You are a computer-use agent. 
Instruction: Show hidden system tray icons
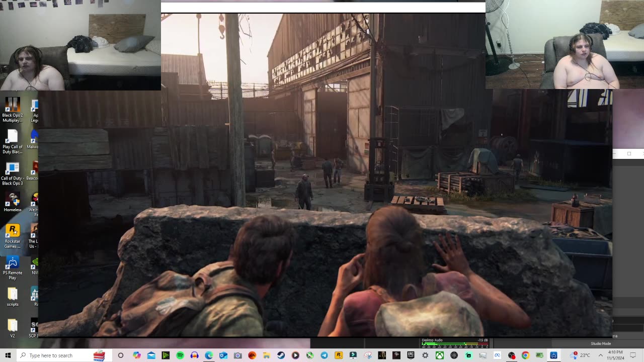point(600,355)
